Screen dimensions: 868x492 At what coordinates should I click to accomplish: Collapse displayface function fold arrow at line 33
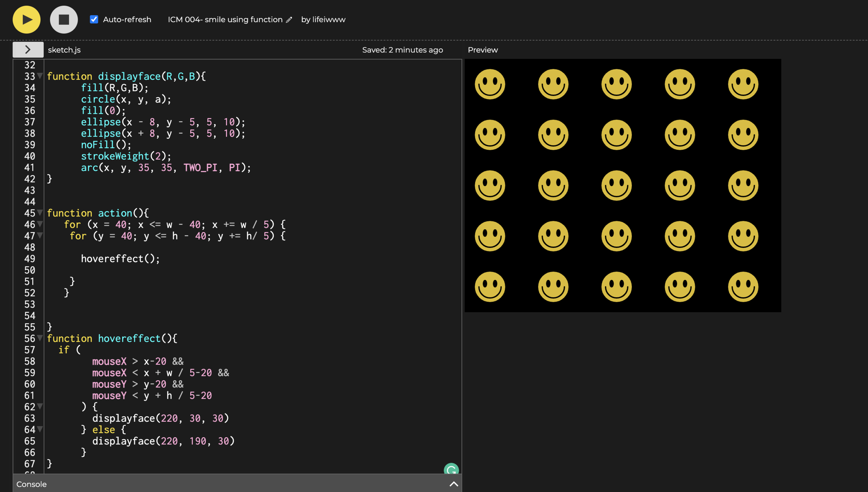tap(40, 76)
